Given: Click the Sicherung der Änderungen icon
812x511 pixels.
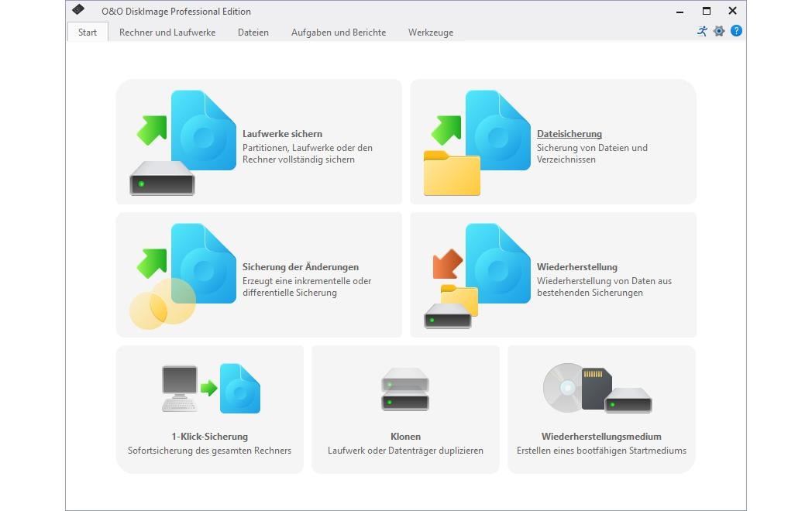Looking at the screenshot, I should [182, 276].
